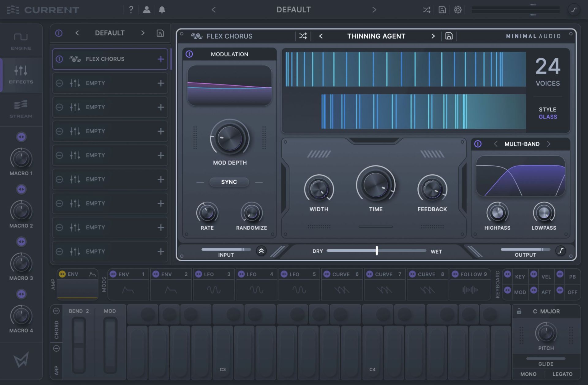Open the ENGINE tab
588x385 pixels.
[21, 41]
